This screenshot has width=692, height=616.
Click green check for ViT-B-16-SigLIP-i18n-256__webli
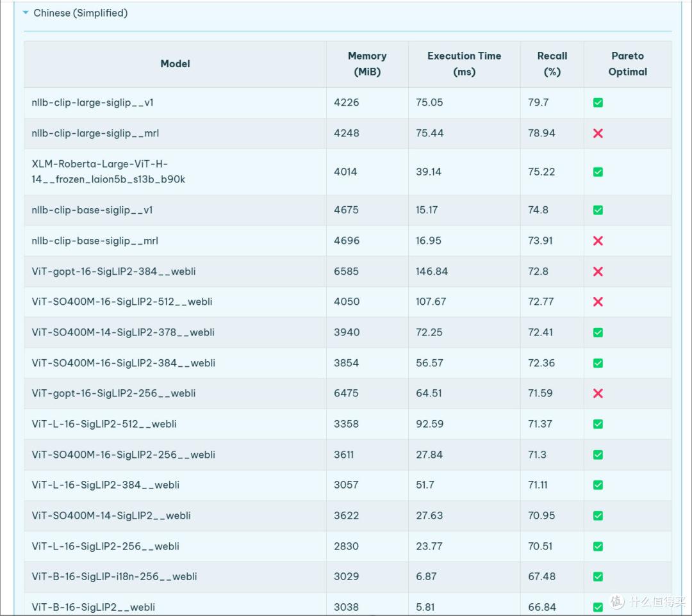point(598,576)
